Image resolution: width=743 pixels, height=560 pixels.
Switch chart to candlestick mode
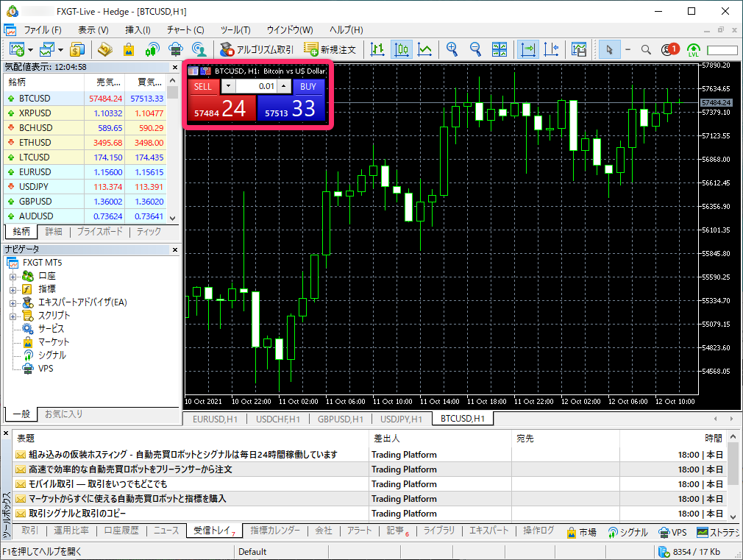(x=401, y=49)
